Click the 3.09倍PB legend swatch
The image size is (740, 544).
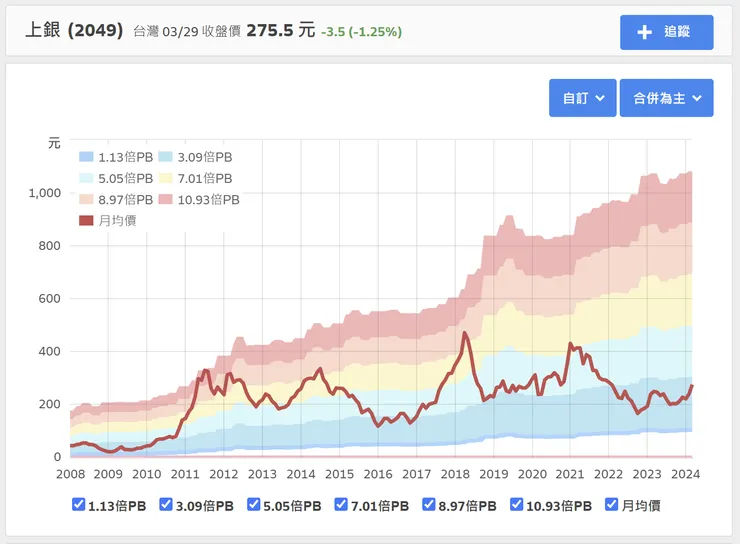coord(165,157)
